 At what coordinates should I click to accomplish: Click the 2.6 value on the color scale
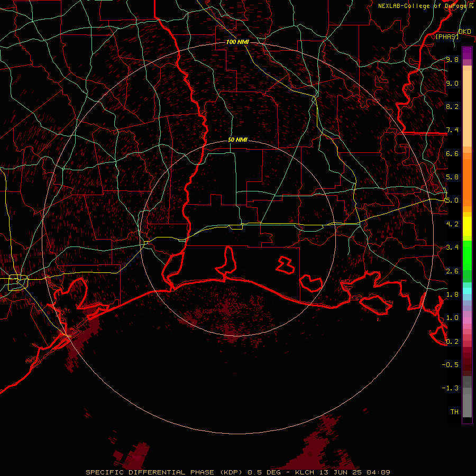pos(452,271)
